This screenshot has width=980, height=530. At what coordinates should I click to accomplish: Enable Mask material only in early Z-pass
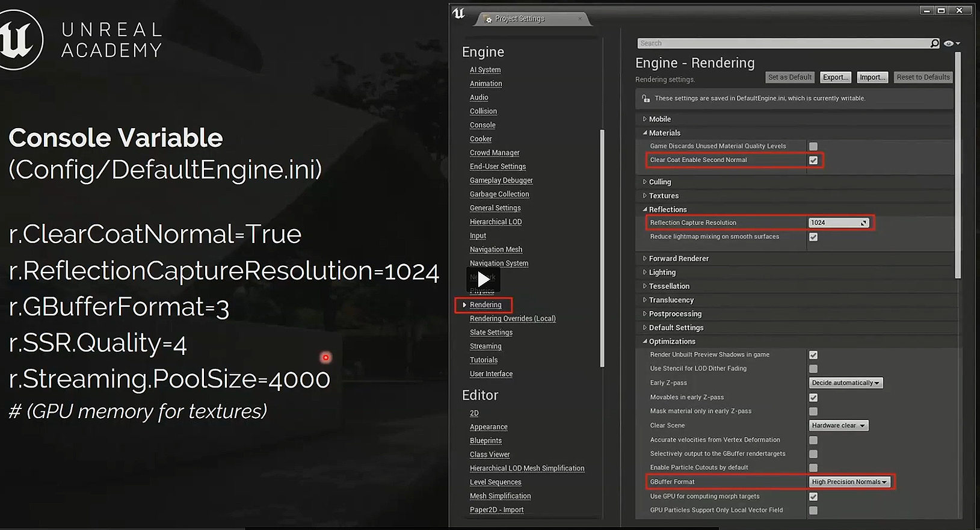[813, 411]
